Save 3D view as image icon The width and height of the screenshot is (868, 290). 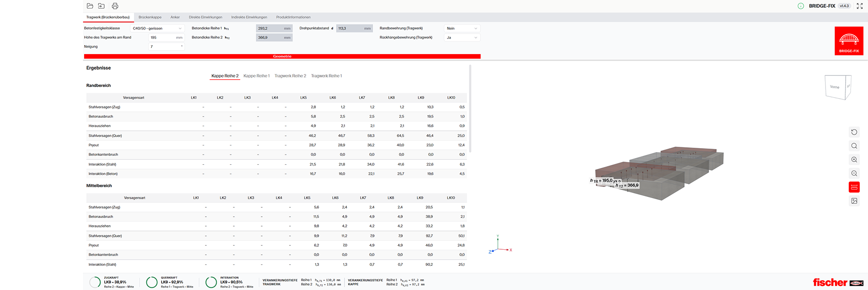click(854, 201)
